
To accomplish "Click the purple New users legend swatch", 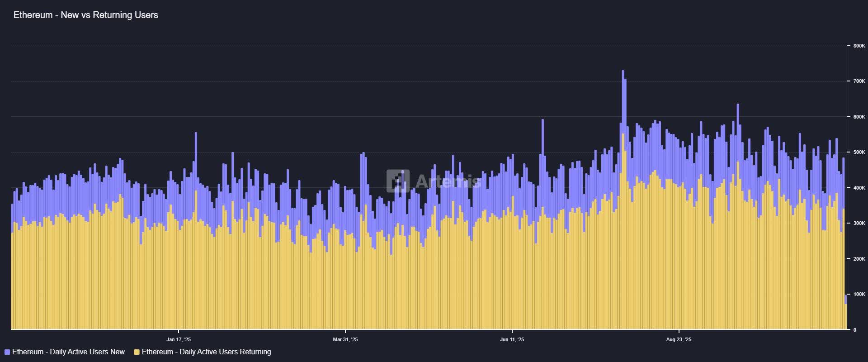I will pyautogui.click(x=7, y=352).
